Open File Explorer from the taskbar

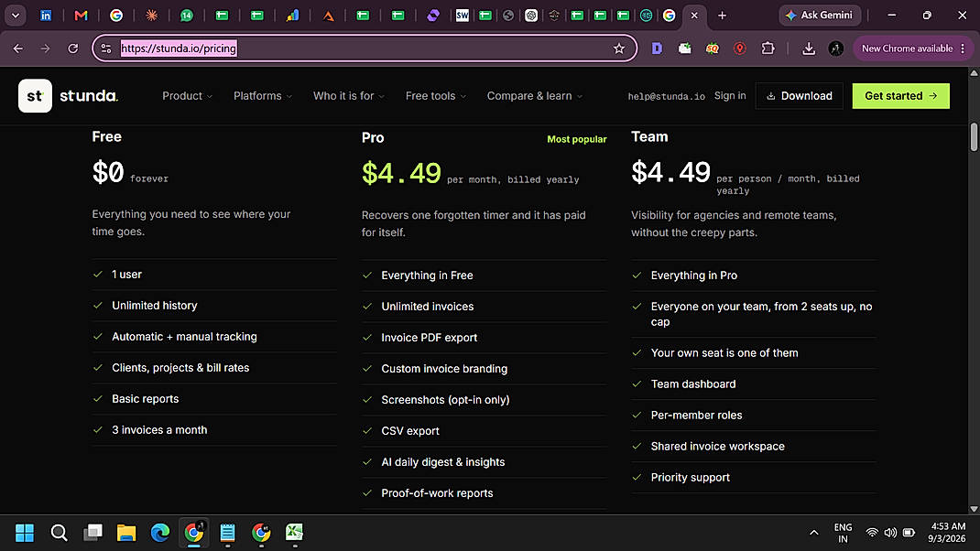click(126, 533)
